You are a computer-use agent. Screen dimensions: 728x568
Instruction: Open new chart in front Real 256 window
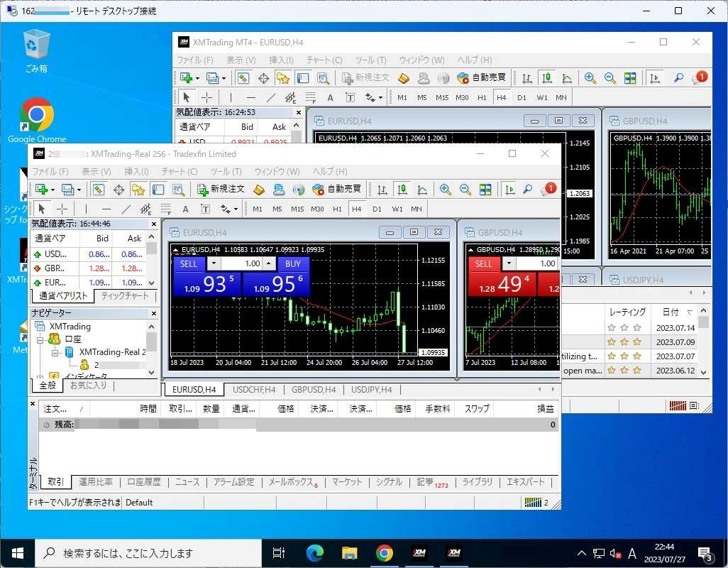tap(41, 189)
